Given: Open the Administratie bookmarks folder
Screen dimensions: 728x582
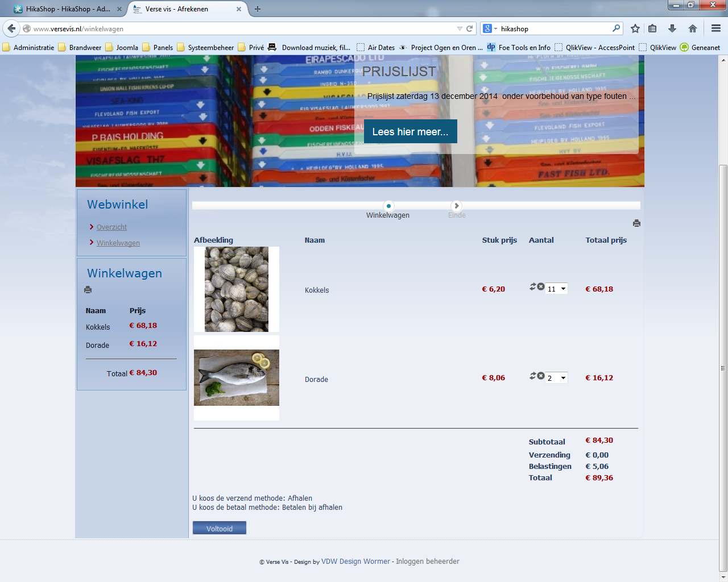Looking at the screenshot, I should (x=28, y=48).
